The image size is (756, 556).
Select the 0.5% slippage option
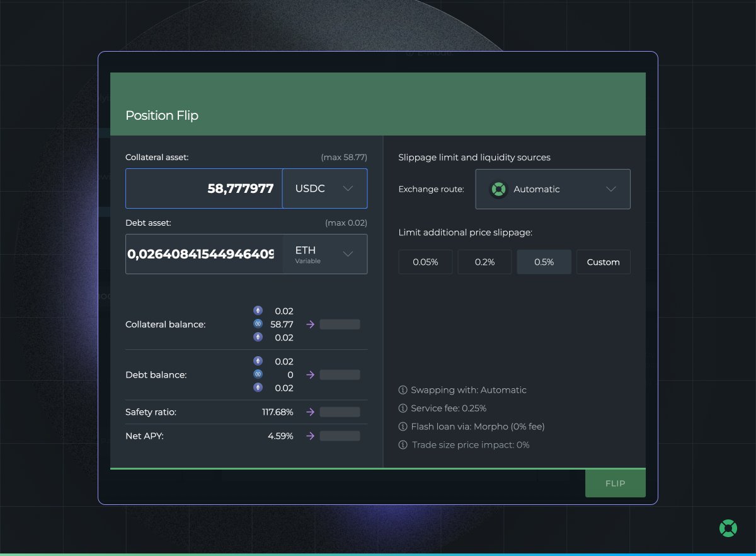pyautogui.click(x=544, y=262)
